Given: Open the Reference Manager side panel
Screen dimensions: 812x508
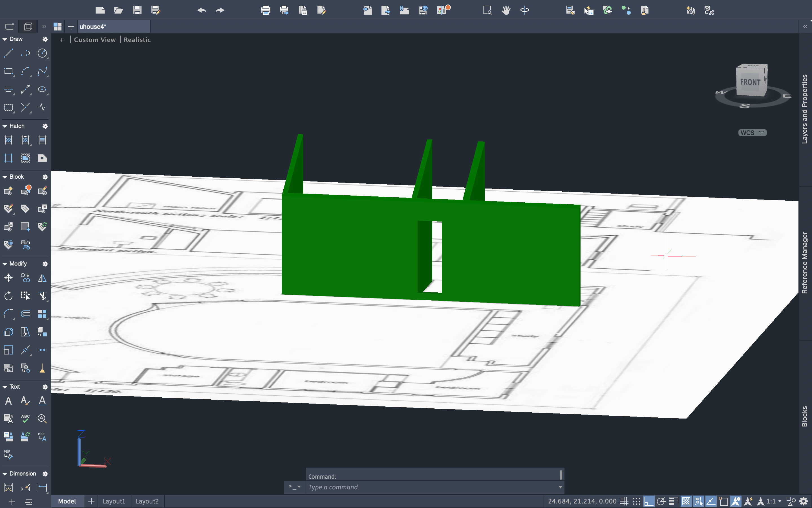Looking at the screenshot, I should (x=805, y=262).
